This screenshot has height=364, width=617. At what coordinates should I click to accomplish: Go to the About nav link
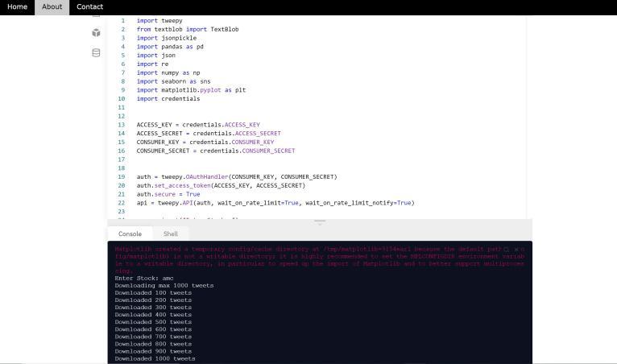52,6
